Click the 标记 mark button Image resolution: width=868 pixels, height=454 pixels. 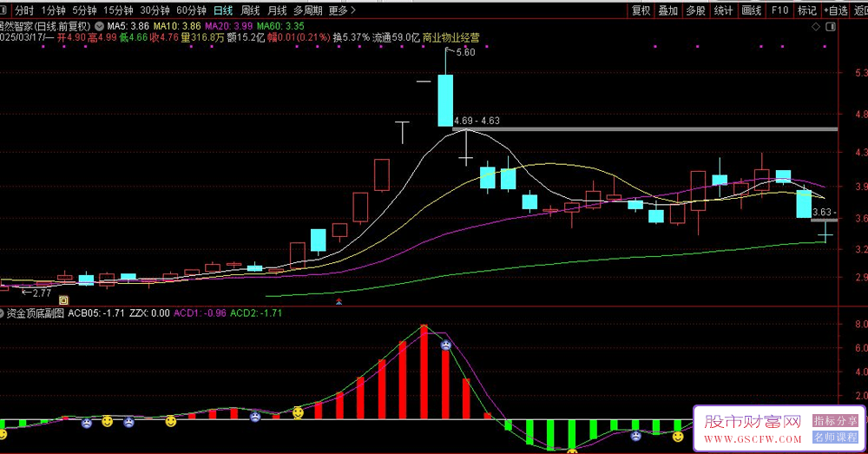point(806,10)
